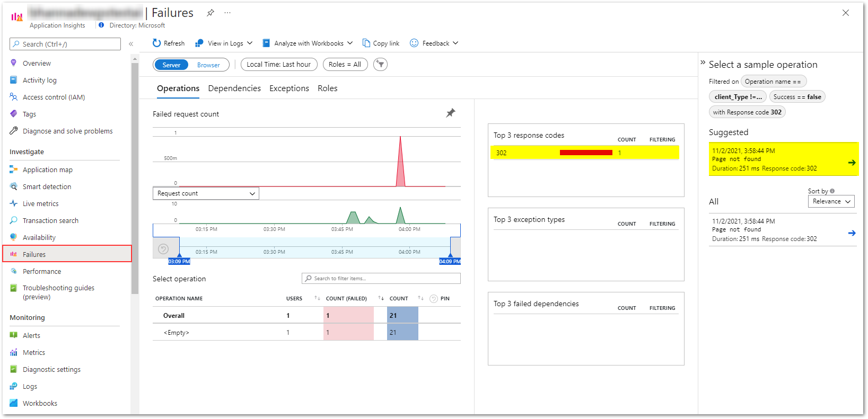Image resolution: width=868 pixels, height=419 pixels.
Task: Open Analyze with Workbooks dropdown
Action: pos(308,43)
